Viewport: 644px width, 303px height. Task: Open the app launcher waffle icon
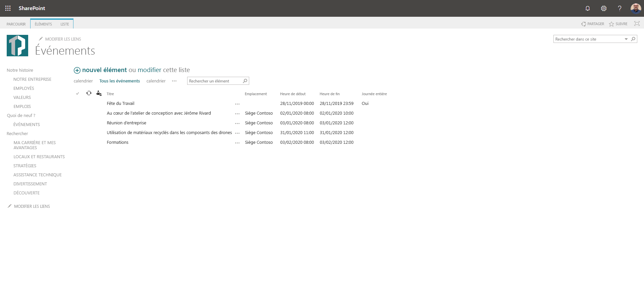coord(8,8)
